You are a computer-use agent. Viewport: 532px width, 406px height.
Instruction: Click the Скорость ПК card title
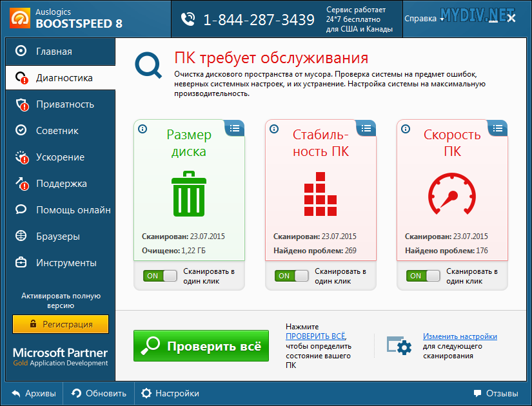452,143
